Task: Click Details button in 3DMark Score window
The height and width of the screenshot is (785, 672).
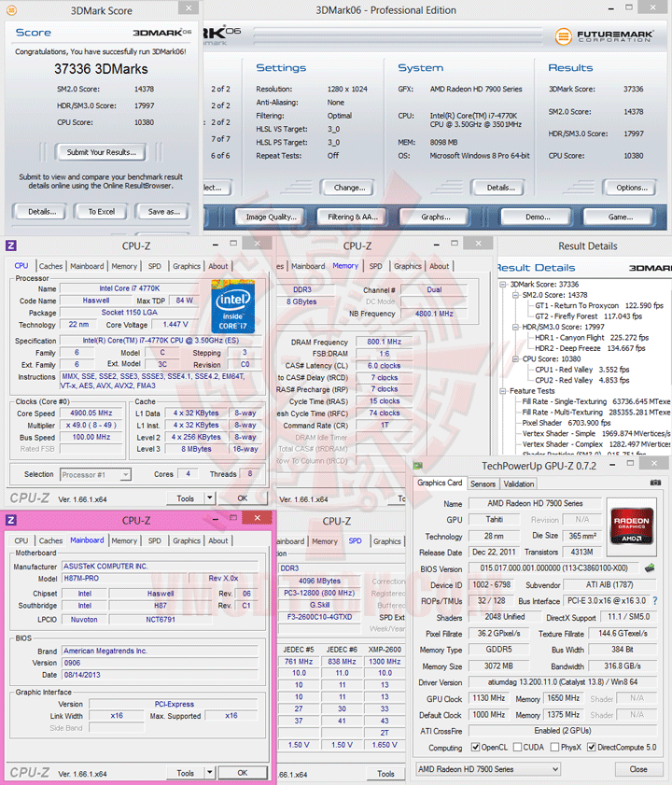Action: point(42,211)
